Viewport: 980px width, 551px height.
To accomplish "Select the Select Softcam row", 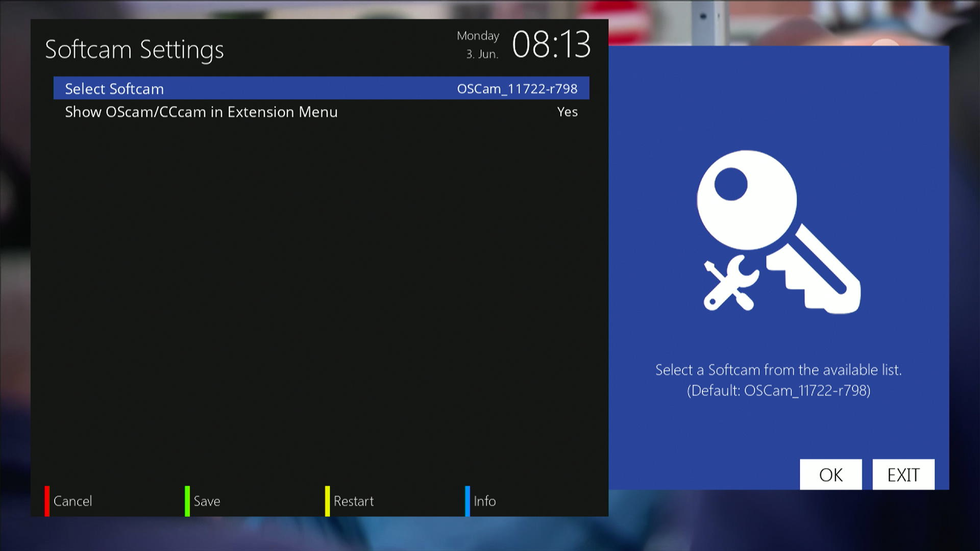I will point(114,89).
